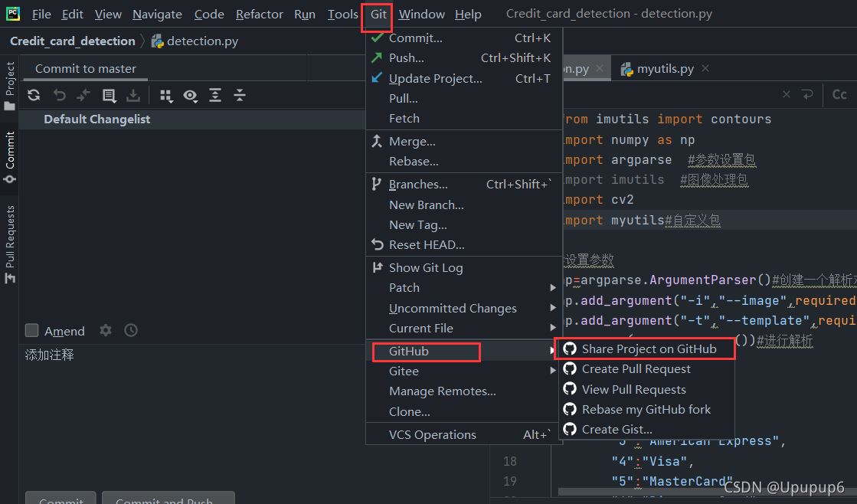Open commit options gear icon
The width and height of the screenshot is (857, 504).
pos(106,330)
